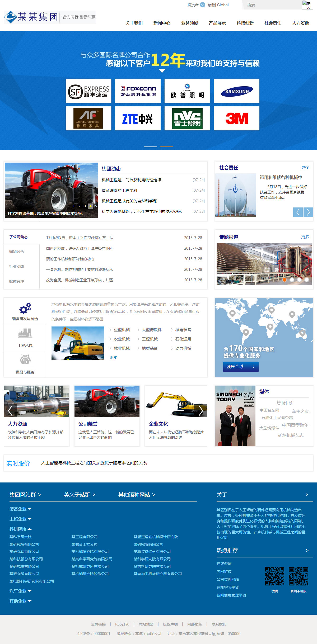The height and width of the screenshot is (644, 317).
Task: Click the 微信 QR code
Action: 274,576
